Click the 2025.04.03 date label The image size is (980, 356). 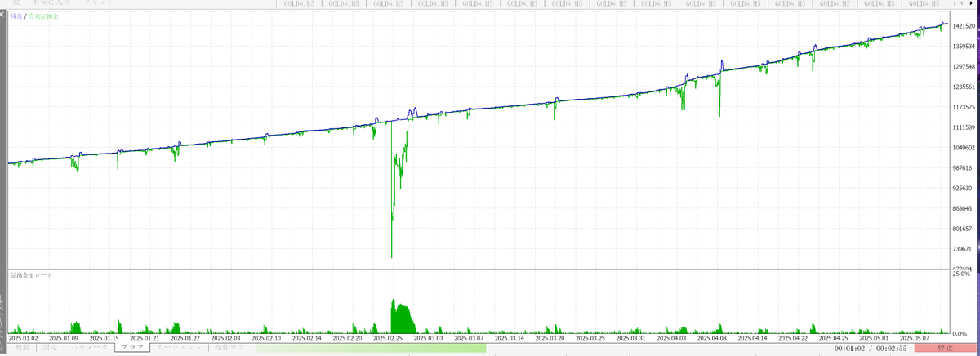tap(673, 337)
